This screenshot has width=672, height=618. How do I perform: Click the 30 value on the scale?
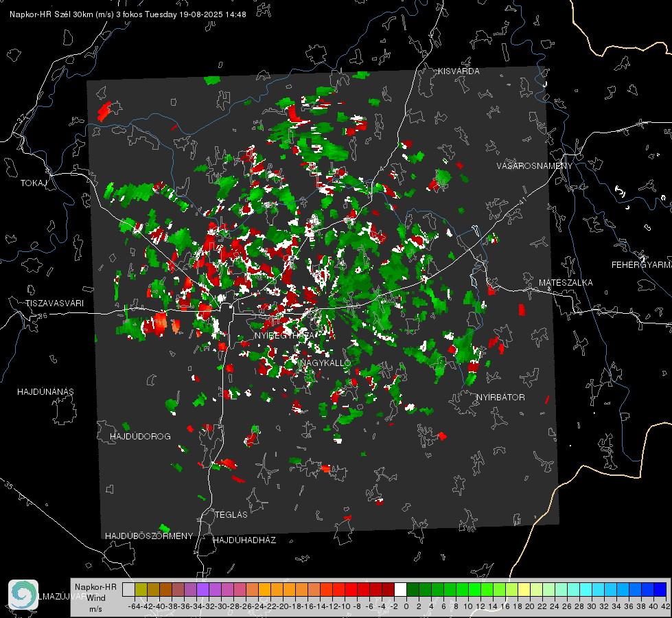tap(592, 606)
